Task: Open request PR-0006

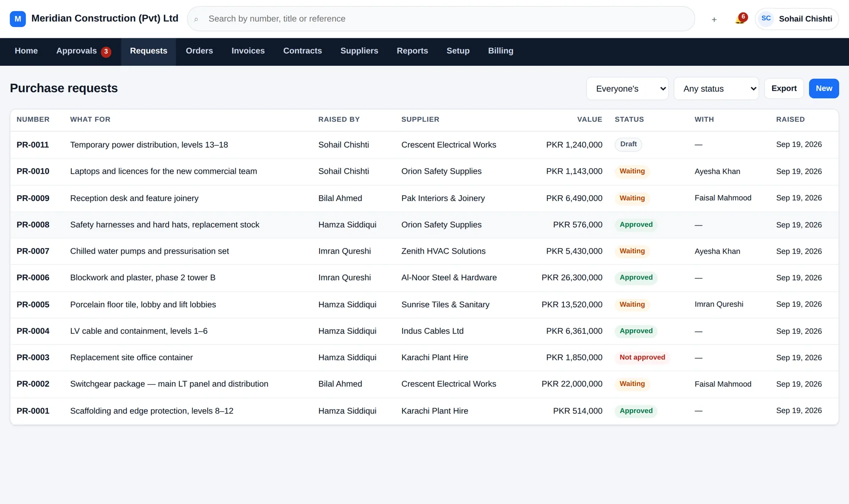Action: (33, 277)
